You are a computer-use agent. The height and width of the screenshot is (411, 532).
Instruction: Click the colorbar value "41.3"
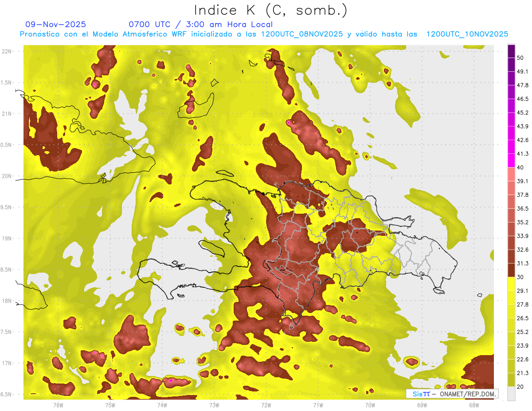pyautogui.click(x=523, y=154)
